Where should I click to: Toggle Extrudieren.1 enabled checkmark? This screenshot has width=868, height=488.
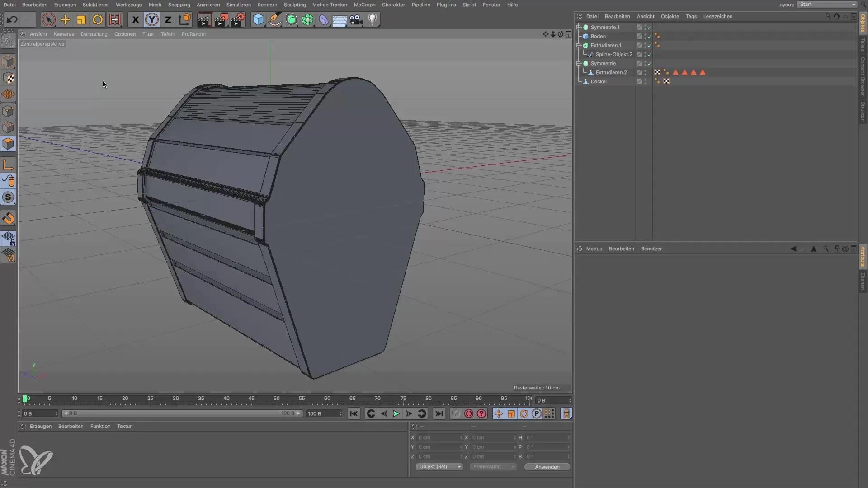click(x=650, y=45)
